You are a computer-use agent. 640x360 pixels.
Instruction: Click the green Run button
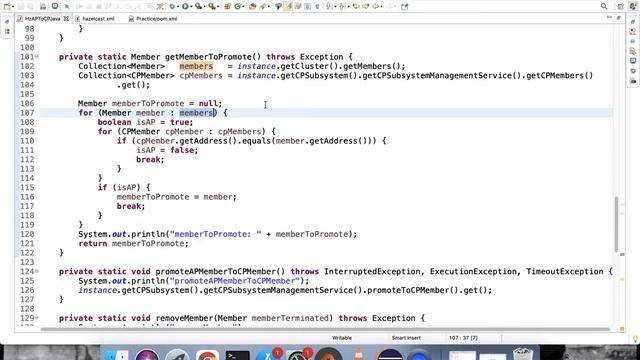[x=185, y=7]
